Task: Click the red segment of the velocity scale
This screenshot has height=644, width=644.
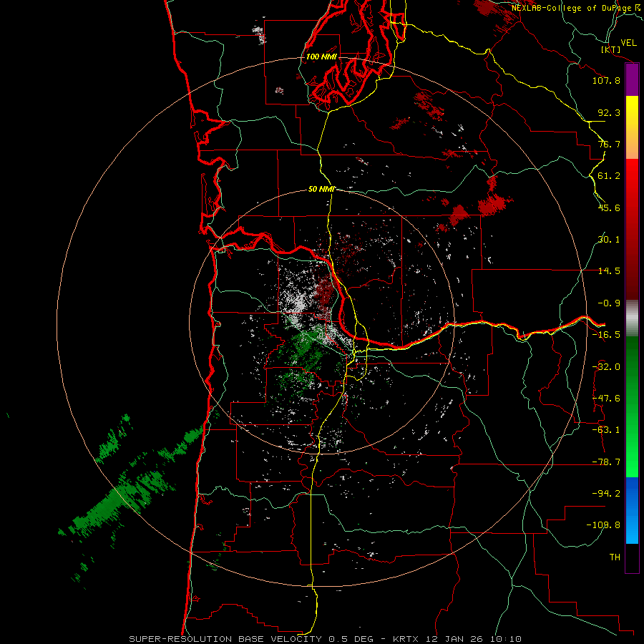Action: click(632, 229)
